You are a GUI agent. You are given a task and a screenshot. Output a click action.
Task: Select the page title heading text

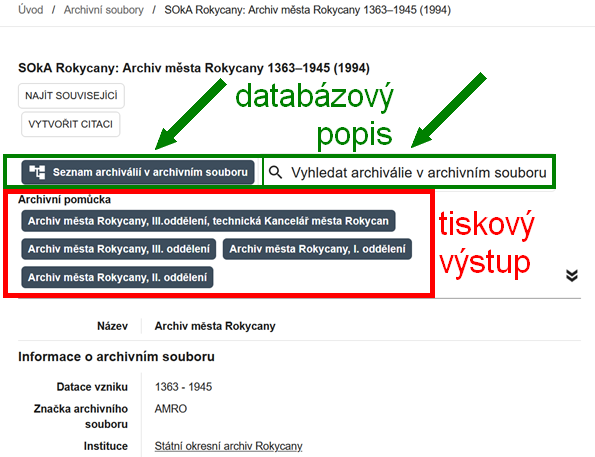tap(194, 68)
